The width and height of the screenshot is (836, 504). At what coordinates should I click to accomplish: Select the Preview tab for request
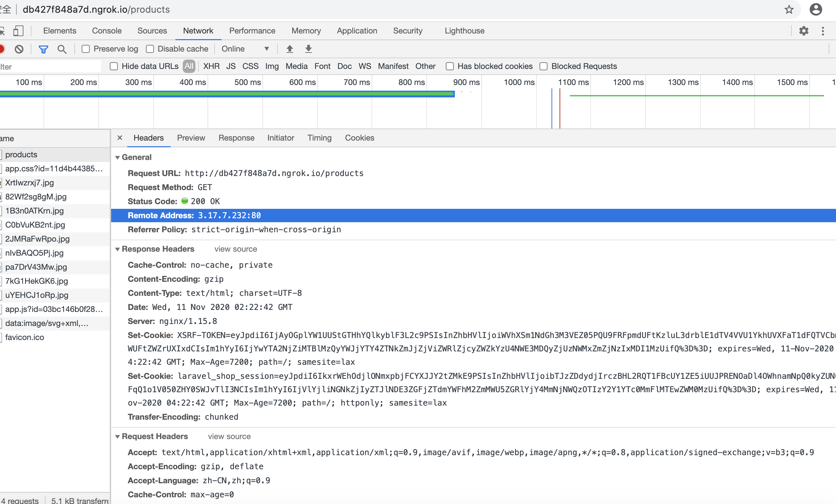click(x=191, y=138)
